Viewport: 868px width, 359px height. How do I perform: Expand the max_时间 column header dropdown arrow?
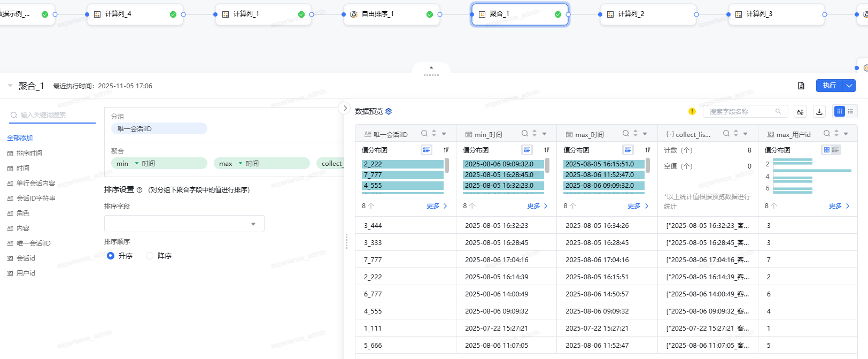645,134
